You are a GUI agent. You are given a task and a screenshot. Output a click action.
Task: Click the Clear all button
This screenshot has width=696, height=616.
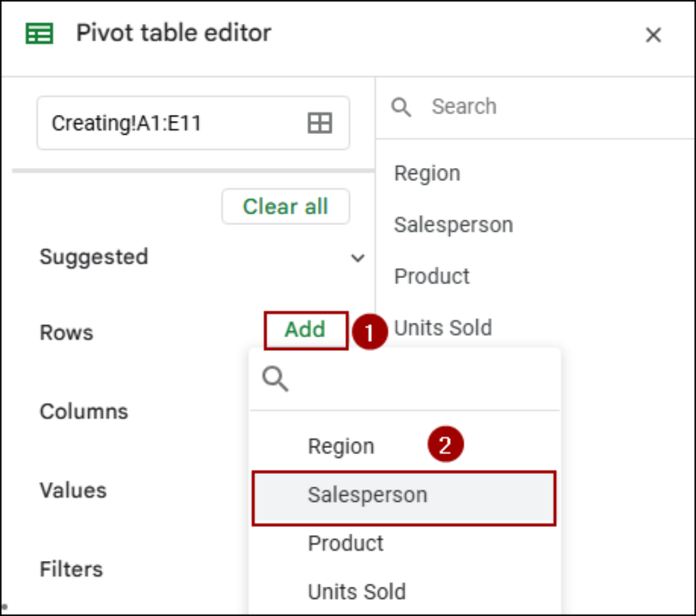(x=285, y=207)
